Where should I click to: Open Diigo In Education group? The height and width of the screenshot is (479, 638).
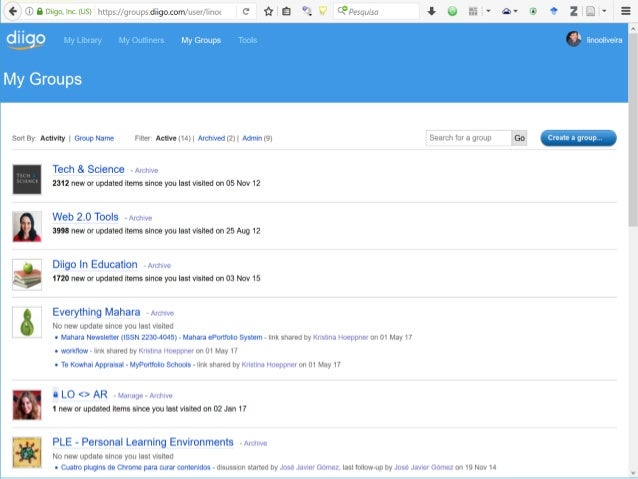click(x=95, y=265)
